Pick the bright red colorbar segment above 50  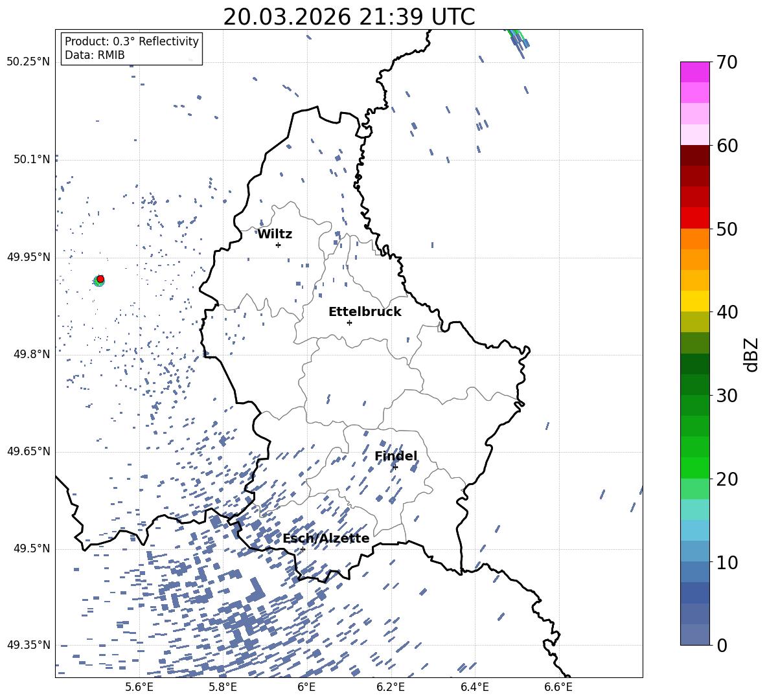click(x=694, y=218)
